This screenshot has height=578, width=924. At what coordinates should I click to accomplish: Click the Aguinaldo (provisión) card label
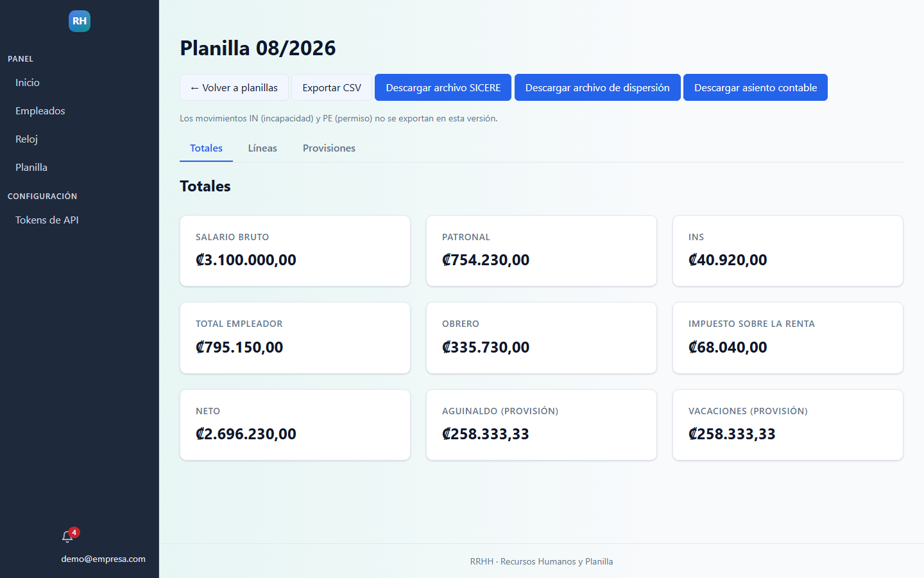500,411
